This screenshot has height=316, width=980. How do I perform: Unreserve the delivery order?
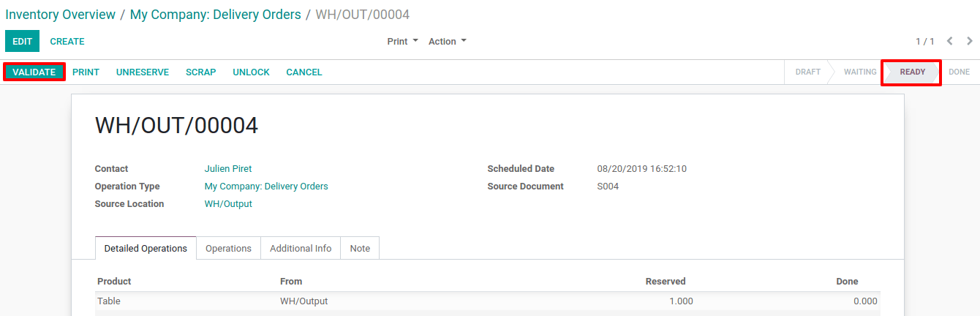pos(143,72)
